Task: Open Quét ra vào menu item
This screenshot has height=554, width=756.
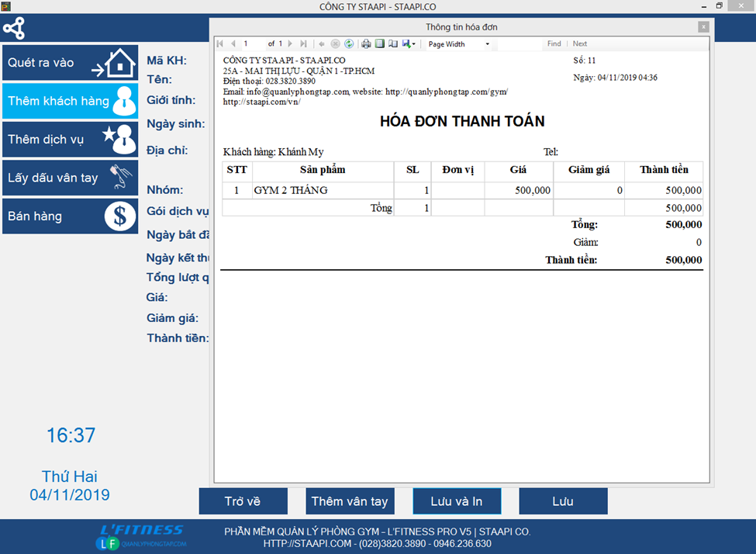Action: point(70,63)
